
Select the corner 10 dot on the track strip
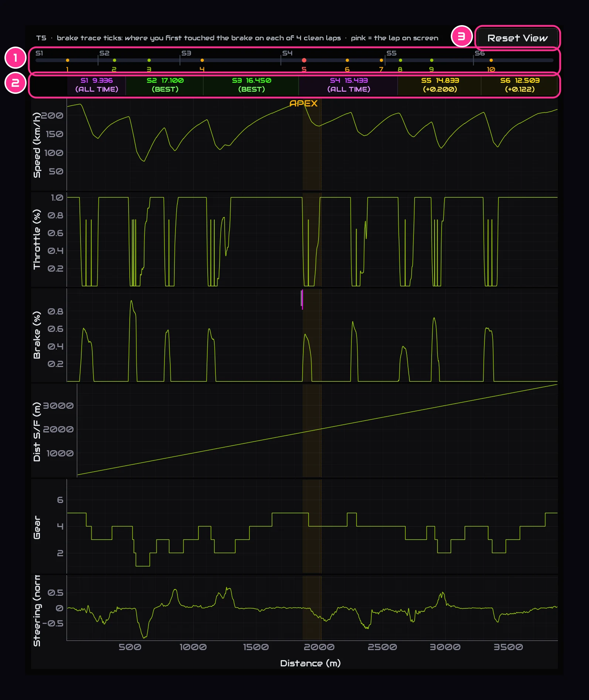point(491,60)
